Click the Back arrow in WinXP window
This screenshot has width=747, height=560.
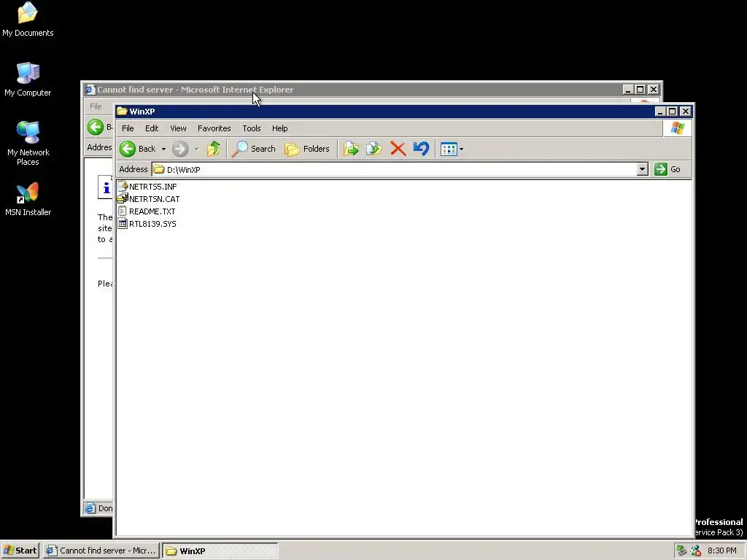[x=128, y=149]
